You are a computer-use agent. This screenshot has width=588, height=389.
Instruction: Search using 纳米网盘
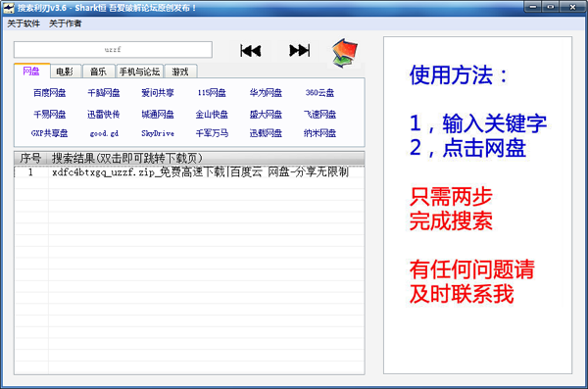[x=319, y=133]
